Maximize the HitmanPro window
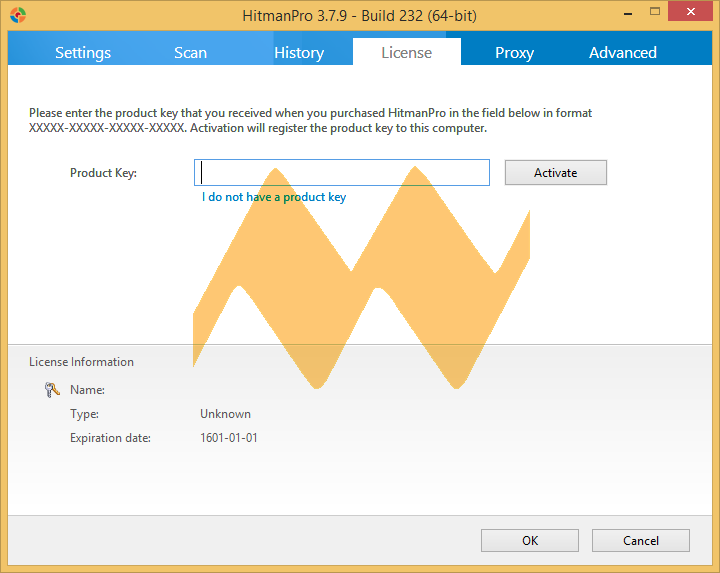 pyautogui.click(x=655, y=12)
